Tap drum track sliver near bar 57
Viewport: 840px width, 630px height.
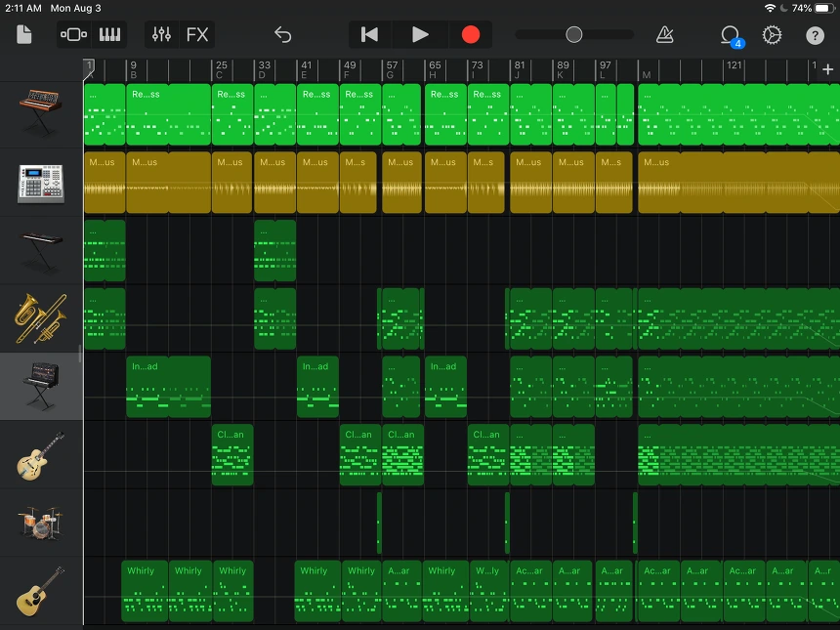pyautogui.click(x=379, y=523)
